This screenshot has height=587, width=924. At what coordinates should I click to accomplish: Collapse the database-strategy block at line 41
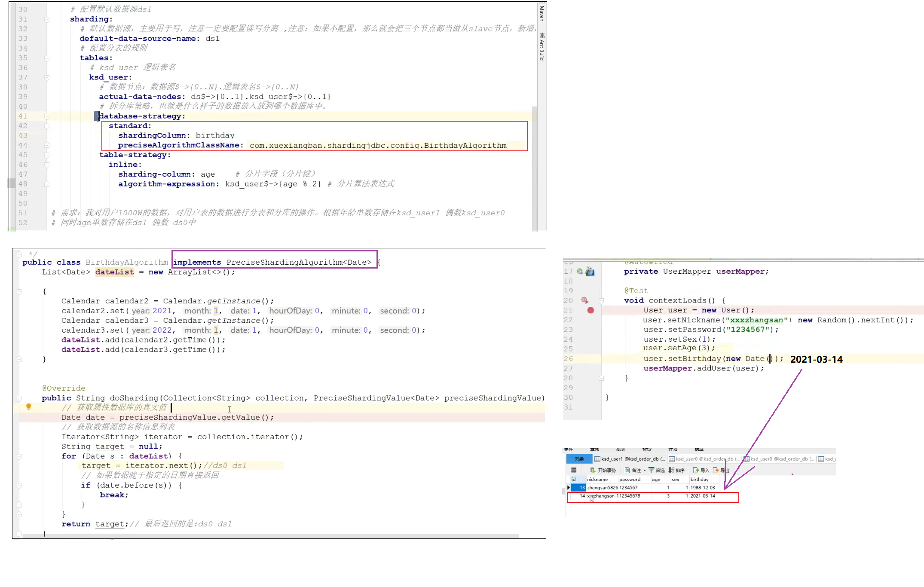coord(47,116)
